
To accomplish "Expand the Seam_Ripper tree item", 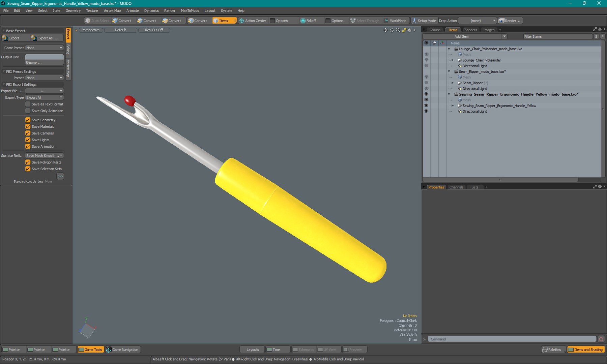I will 453,83.
